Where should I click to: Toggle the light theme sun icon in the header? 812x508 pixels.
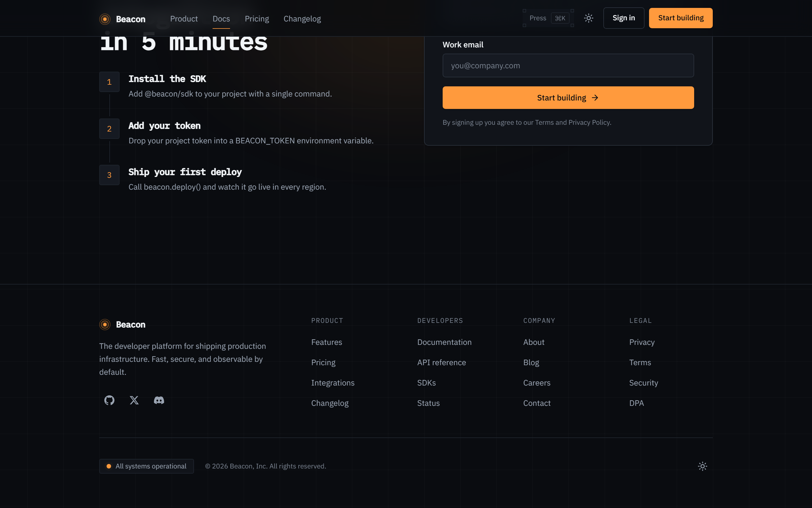click(588, 18)
